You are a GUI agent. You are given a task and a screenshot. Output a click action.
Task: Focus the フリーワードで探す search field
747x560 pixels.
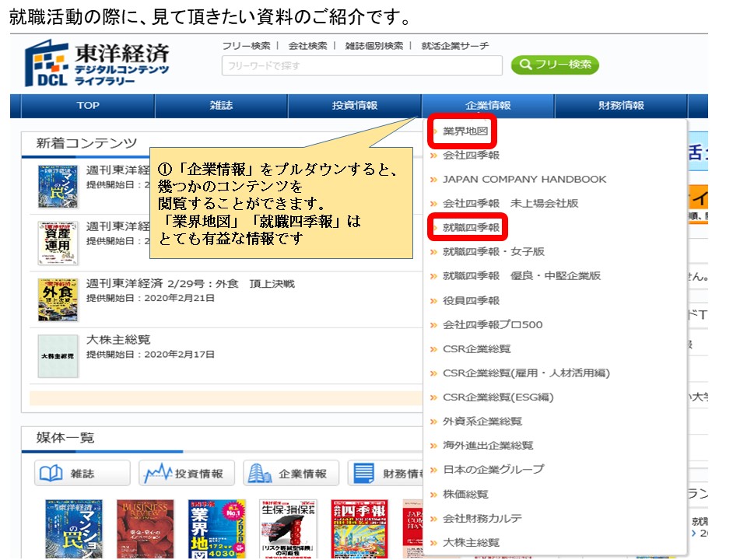[362, 65]
